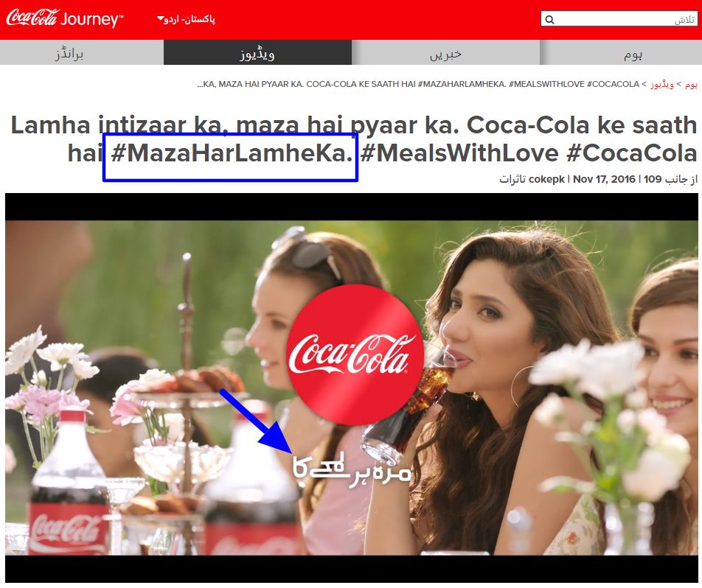
Task: Click the Coca-Cola Journey logo
Action: pyautogui.click(x=64, y=18)
